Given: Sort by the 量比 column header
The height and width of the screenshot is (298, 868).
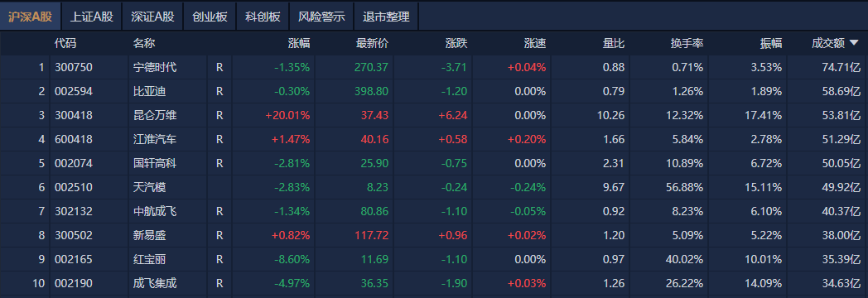Looking at the screenshot, I should pyautogui.click(x=614, y=44).
